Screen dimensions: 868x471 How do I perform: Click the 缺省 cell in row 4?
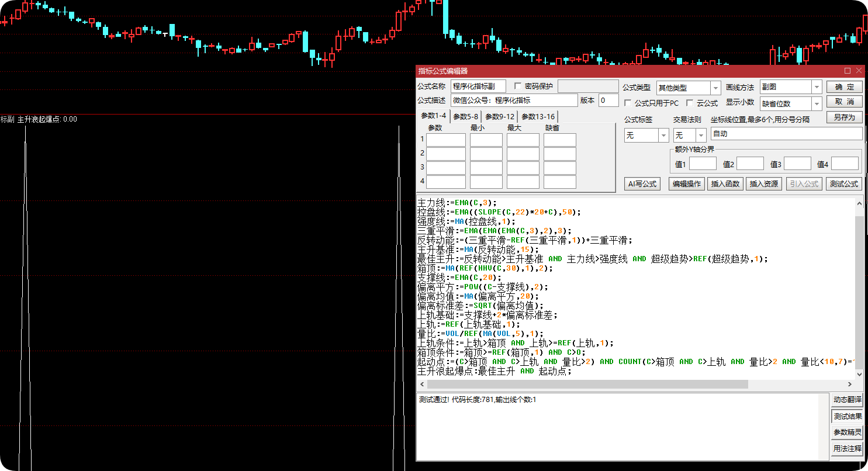[560, 182]
